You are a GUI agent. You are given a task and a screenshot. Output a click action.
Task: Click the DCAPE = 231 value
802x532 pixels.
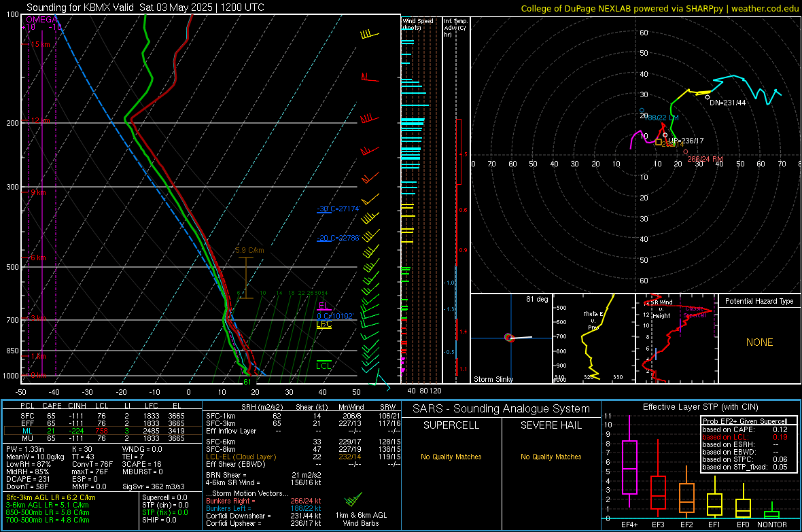coord(28,479)
